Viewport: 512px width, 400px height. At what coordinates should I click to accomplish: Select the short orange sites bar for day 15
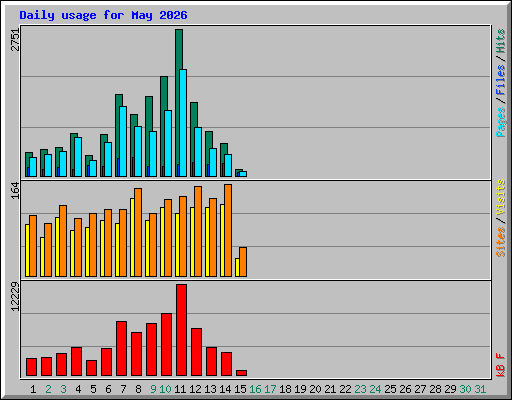pos(243,262)
